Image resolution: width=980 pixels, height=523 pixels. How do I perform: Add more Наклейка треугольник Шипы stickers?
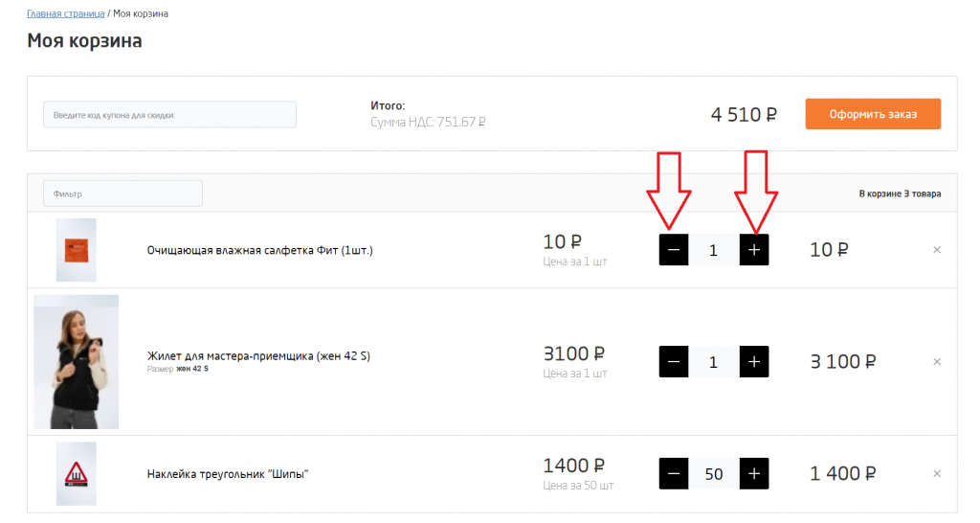coord(754,473)
